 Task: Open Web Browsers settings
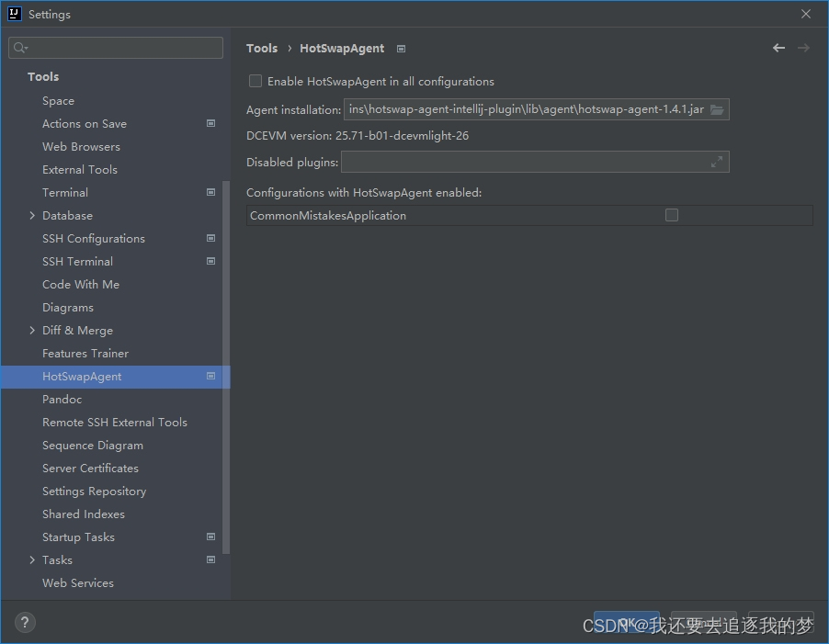click(81, 147)
